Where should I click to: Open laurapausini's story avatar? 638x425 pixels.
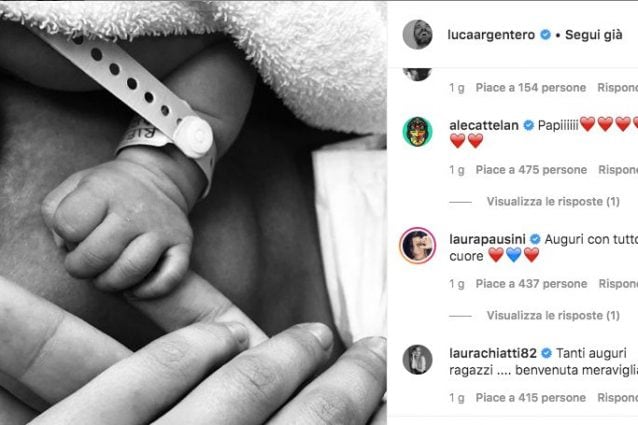[417, 245]
